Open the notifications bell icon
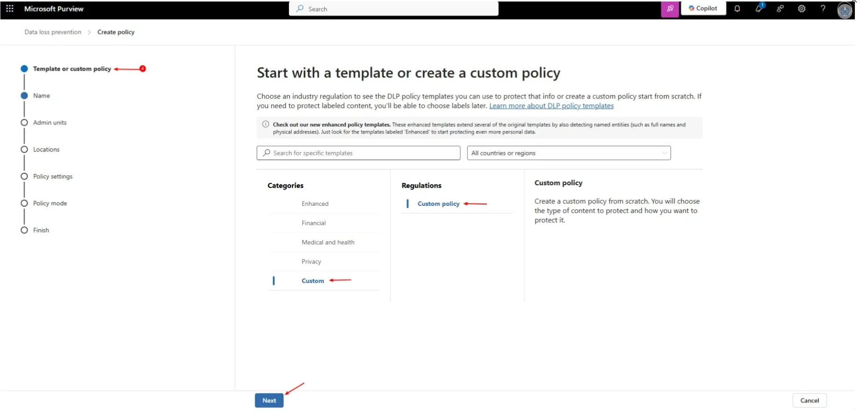The image size is (868, 414). (737, 8)
